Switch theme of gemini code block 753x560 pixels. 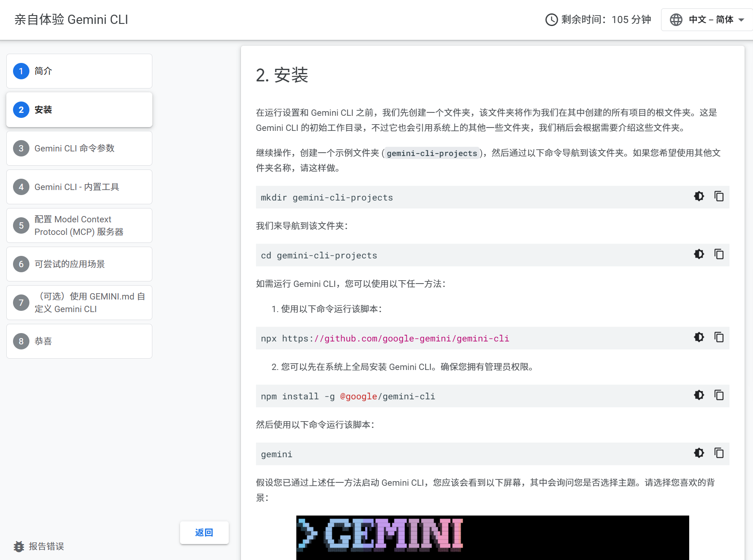[699, 453]
